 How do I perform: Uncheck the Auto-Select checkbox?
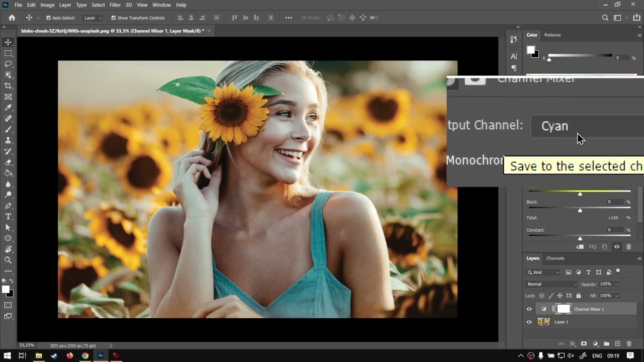[x=49, y=18]
